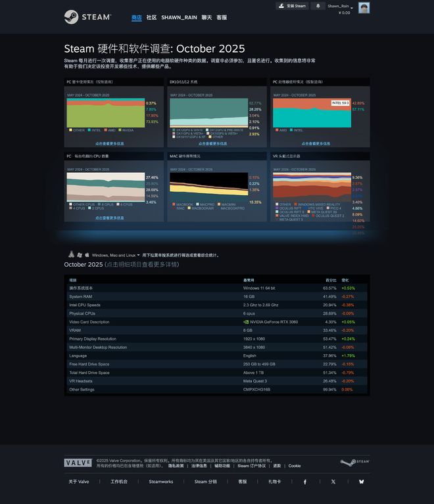434x504 pixels.
Task: Click 点击查看更多信息 under CPU count chart
Action: tap(109, 218)
